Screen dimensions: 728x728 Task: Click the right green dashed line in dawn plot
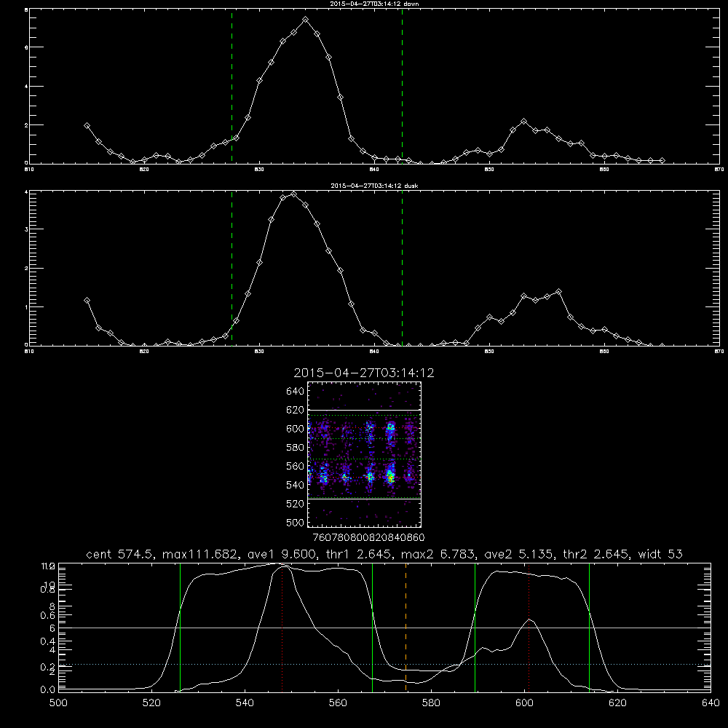[x=402, y=86]
